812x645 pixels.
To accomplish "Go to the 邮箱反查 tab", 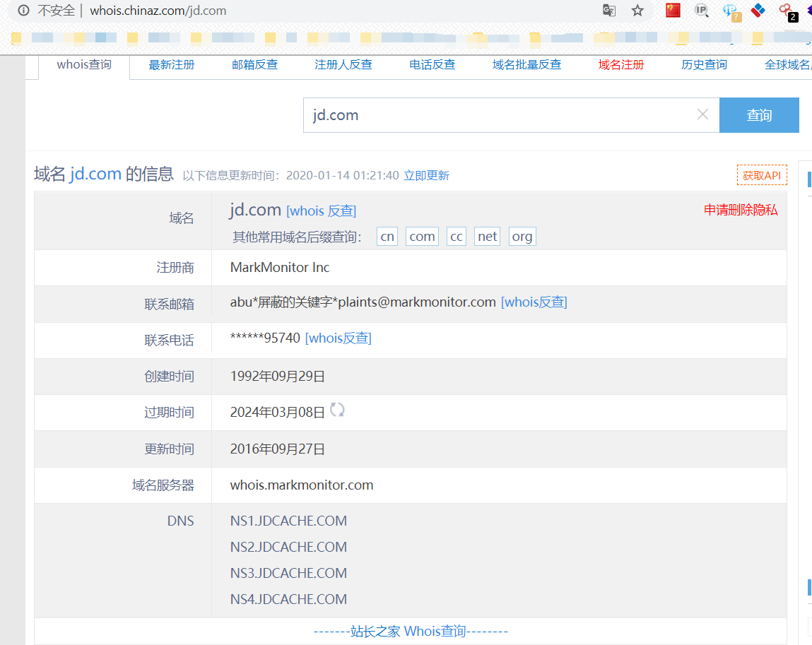I will pos(255,65).
